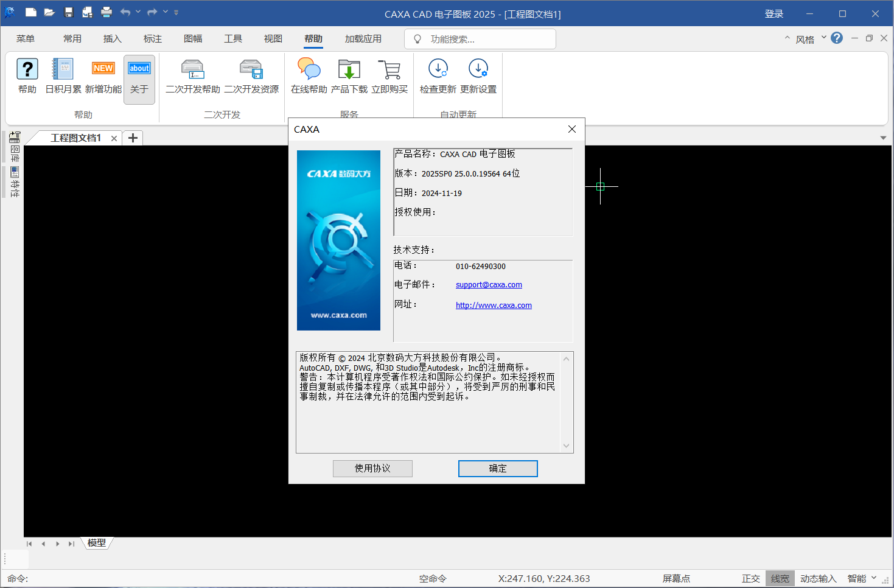Viewport: 894px width, 588px height.
Task: Save the document via the diskette icon
Action: [x=68, y=12]
